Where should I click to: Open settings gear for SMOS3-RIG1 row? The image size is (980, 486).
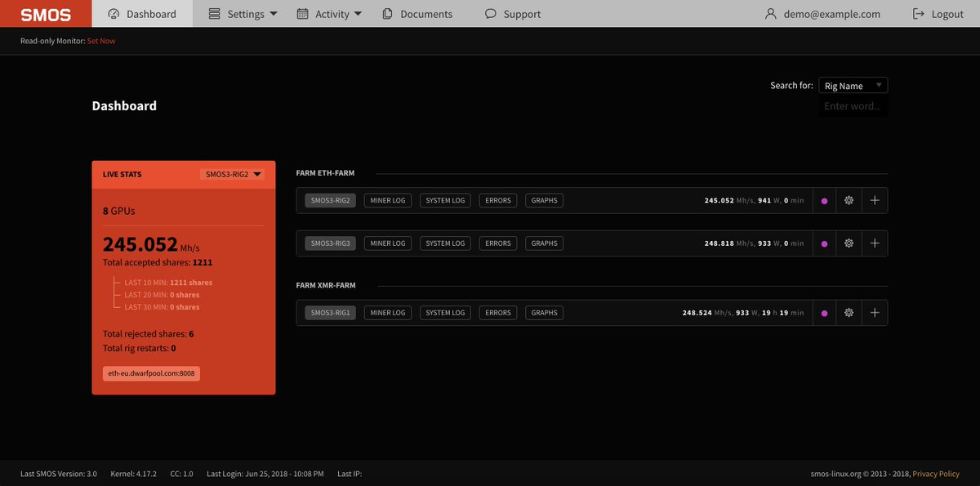click(x=849, y=312)
